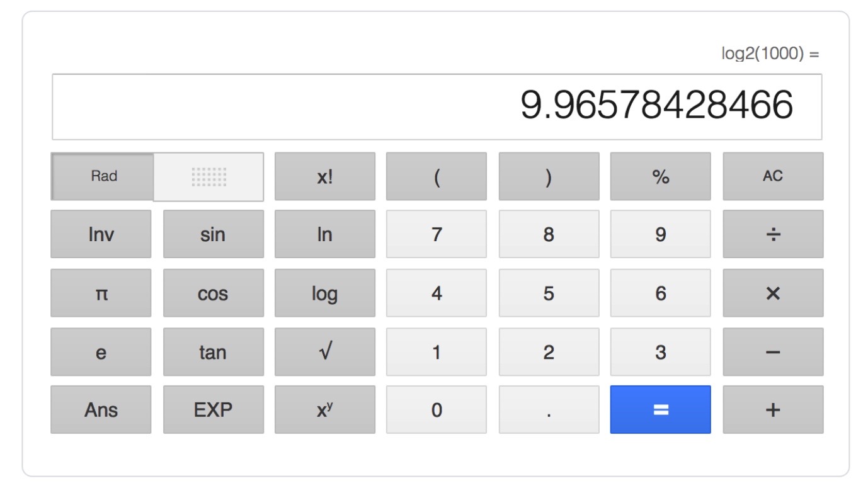Image resolution: width=868 pixels, height=500 pixels.
Task: Toggle the Deg side of angle switch
Action: [208, 177]
